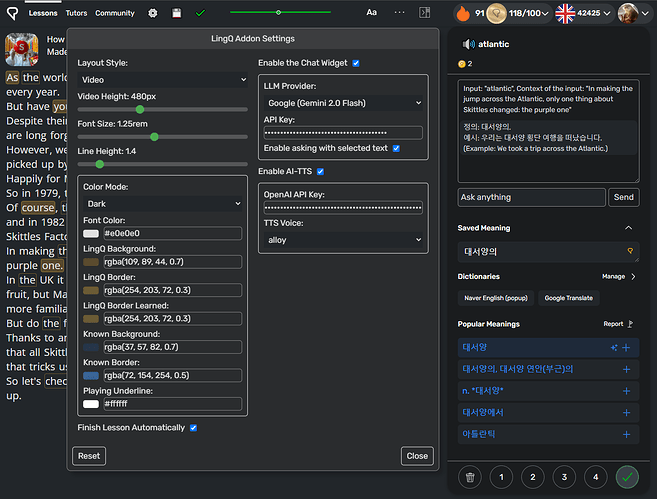This screenshot has height=499, width=657.
Task: Open the TTS Voice dropdown
Action: tap(343, 240)
